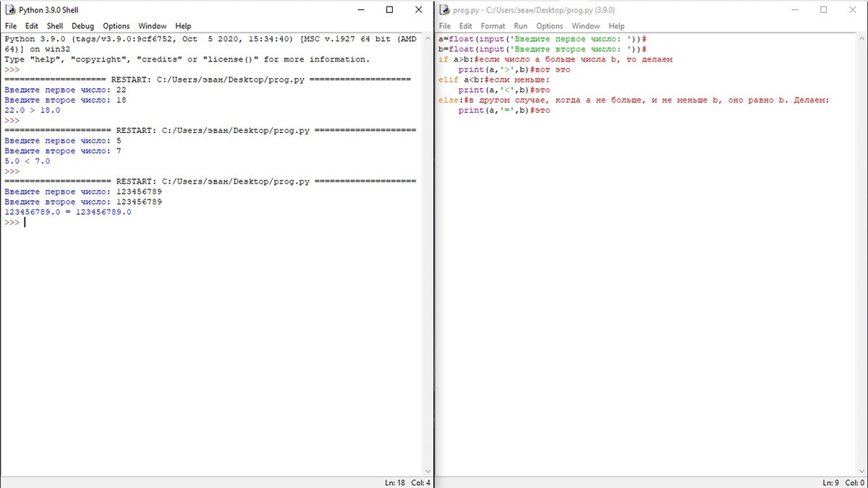Open Window menu in Python Shell window

pos(152,26)
